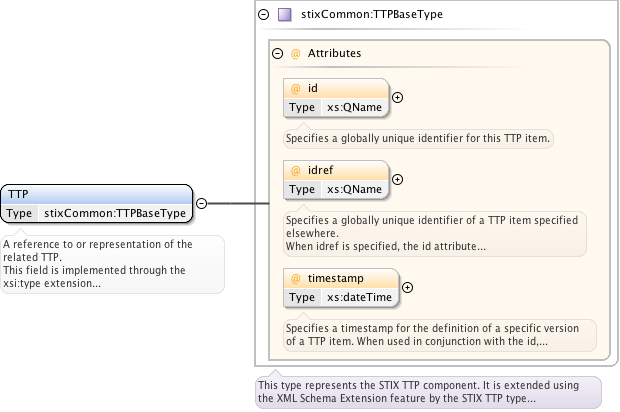Select the TTP element box
This screenshot has width=620, height=412.
point(95,194)
